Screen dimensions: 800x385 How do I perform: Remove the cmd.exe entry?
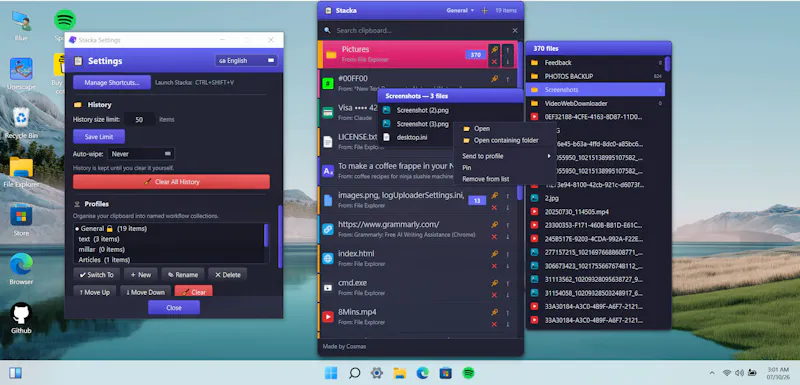tap(494, 295)
